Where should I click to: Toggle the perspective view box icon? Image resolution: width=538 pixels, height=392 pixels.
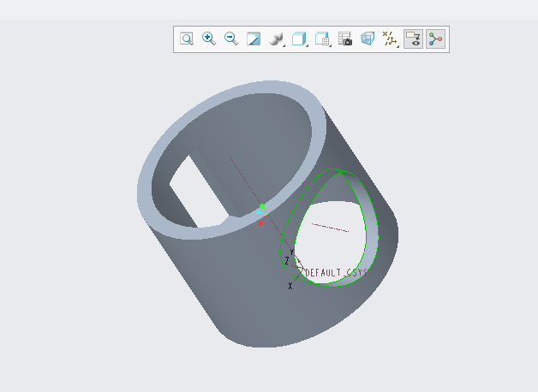(368, 39)
